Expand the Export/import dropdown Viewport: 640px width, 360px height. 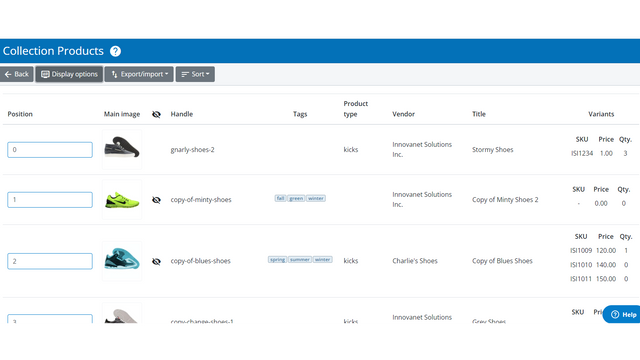click(139, 74)
